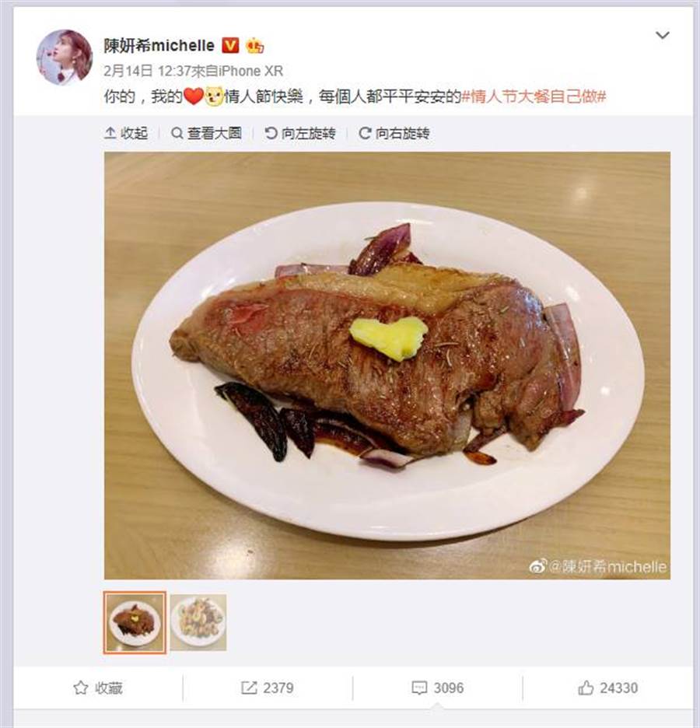700x728 pixels.
Task: Open comments icon showing 3096
Action: tap(419, 688)
